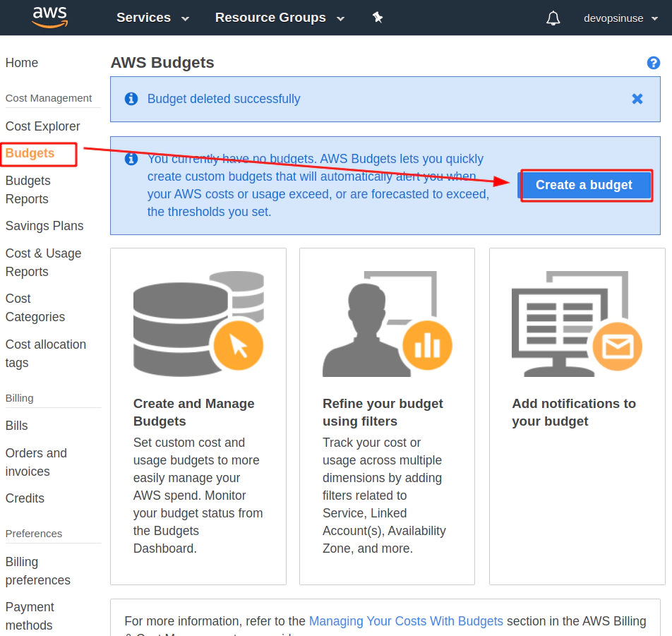Click the 'Preferences' section label

34,534
